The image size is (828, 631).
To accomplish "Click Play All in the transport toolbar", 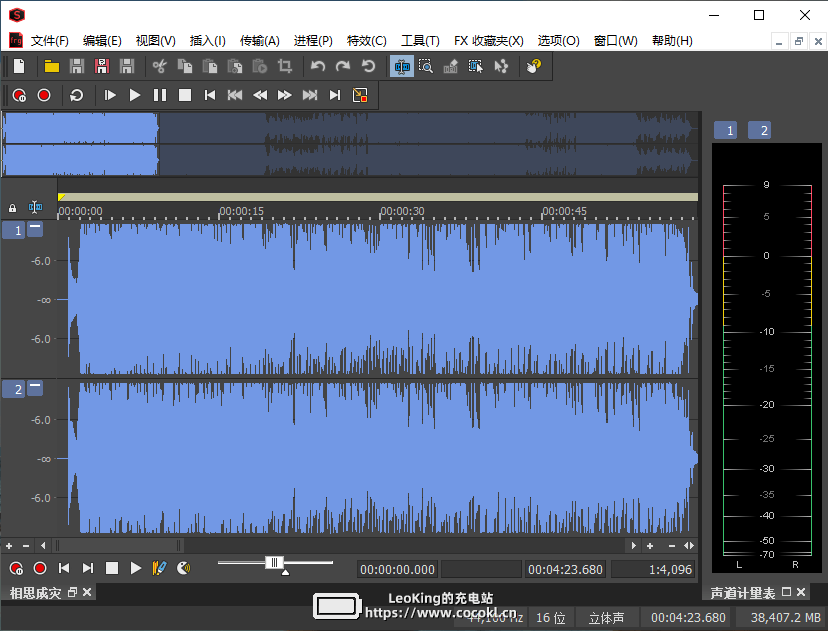I will [x=110, y=95].
